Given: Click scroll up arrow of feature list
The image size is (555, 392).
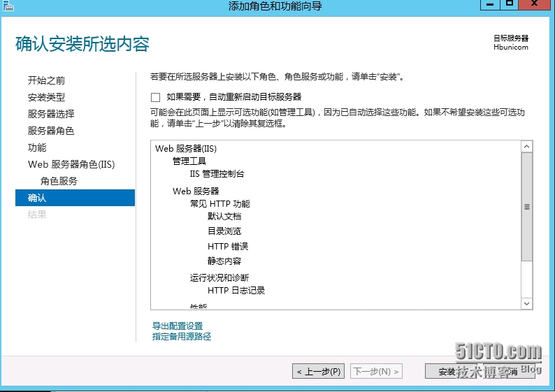Looking at the screenshot, I should pos(526,147).
